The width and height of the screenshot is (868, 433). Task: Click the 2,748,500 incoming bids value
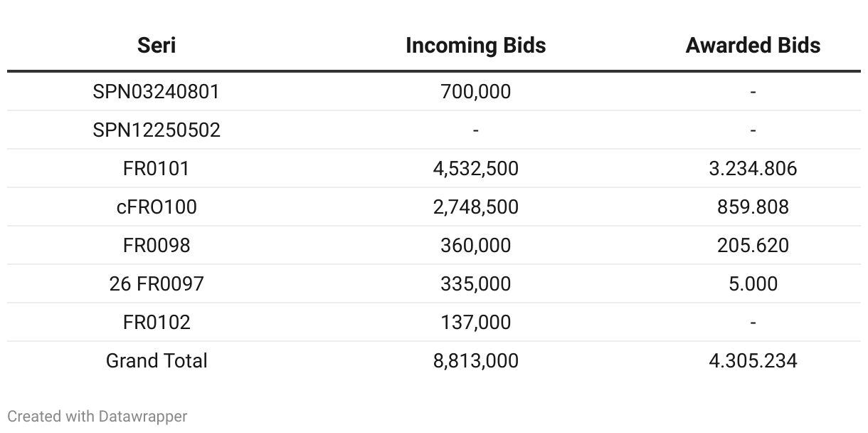(475, 207)
